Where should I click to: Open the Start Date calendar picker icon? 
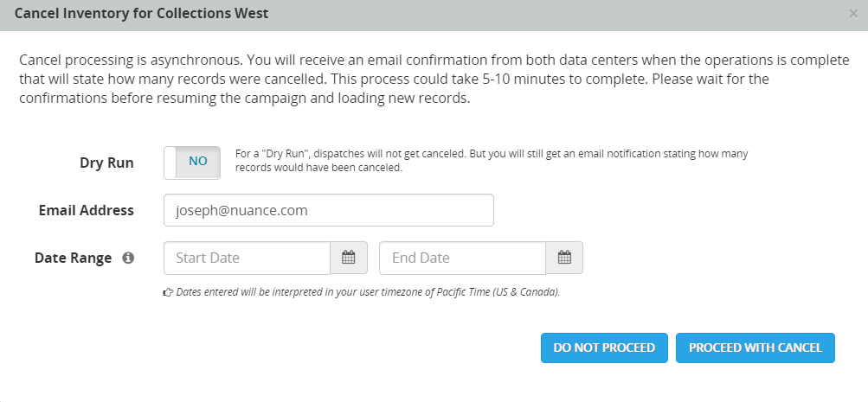coord(349,258)
